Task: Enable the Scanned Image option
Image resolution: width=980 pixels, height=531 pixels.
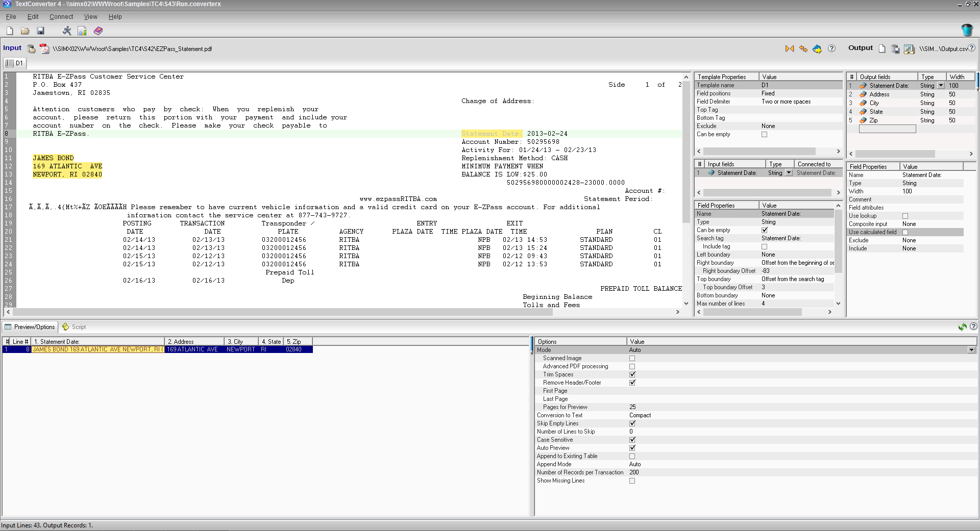Action: click(x=632, y=359)
